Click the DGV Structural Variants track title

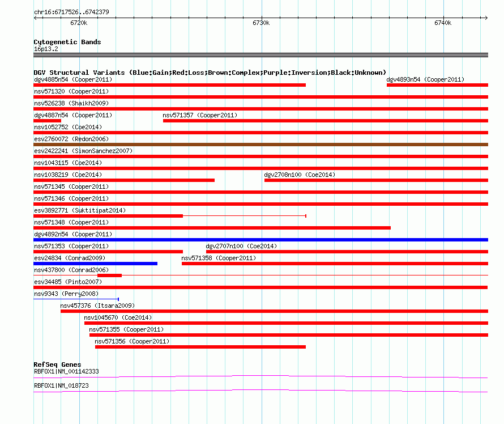click(210, 73)
